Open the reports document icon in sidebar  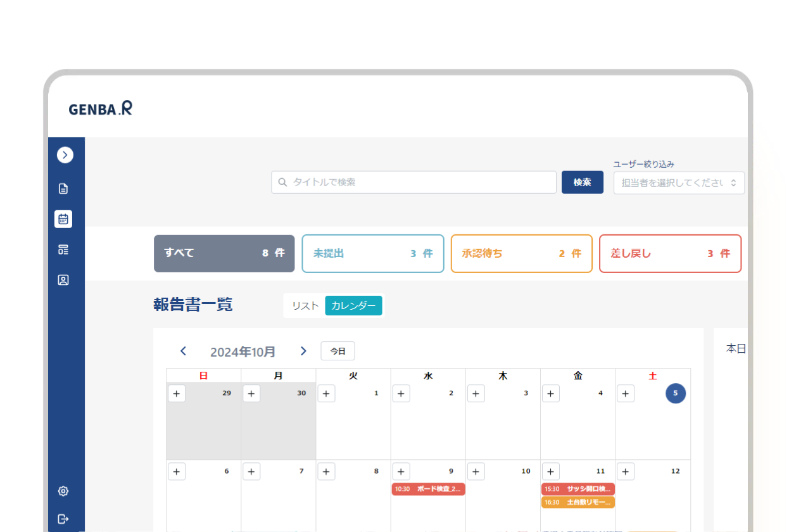63,189
